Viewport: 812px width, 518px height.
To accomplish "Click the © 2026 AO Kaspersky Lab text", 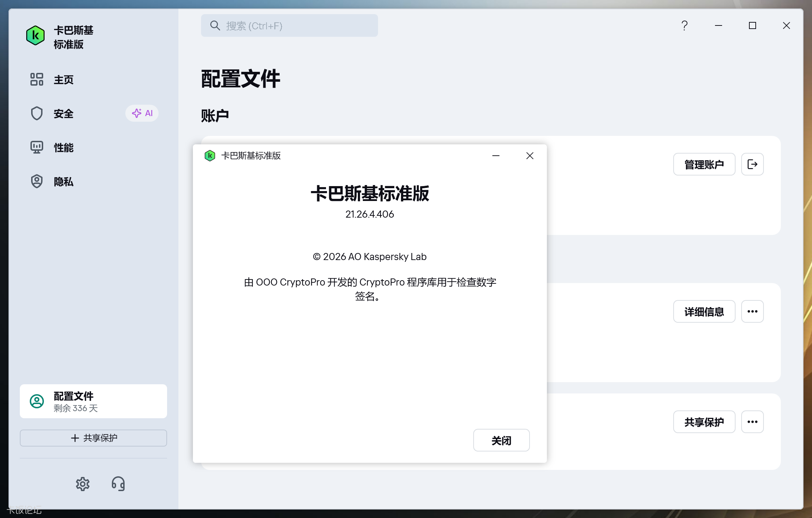I will (x=370, y=257).
